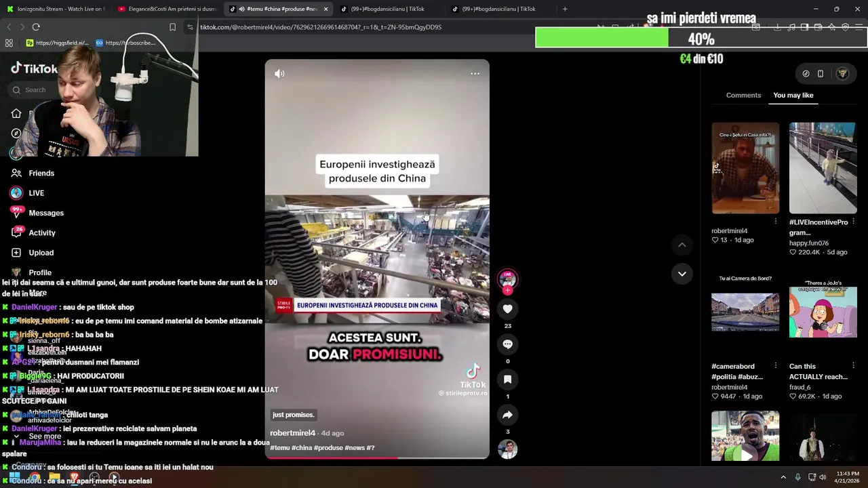Open Friends in TikTok sidebar
Viewport: 868px width, 488px height.
click(x=41, y=174)
